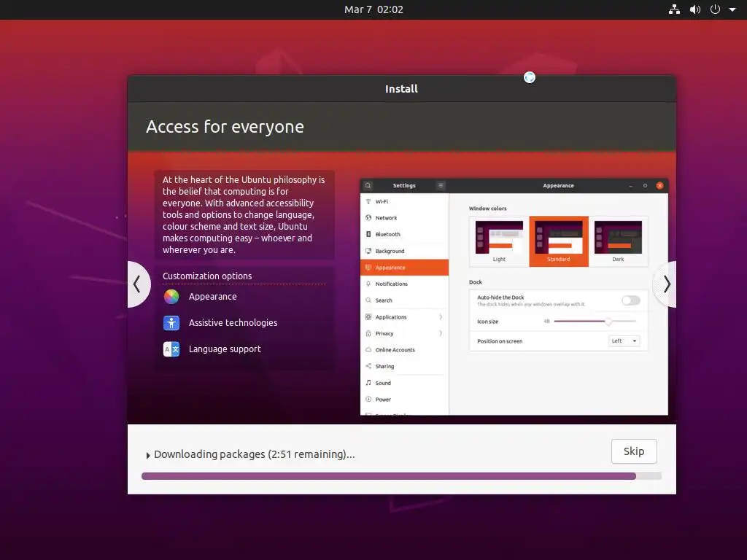Click the Bluetooth icon in Settings sidebar
This screenshot has height=560, width=747.
tap(368, 234)
